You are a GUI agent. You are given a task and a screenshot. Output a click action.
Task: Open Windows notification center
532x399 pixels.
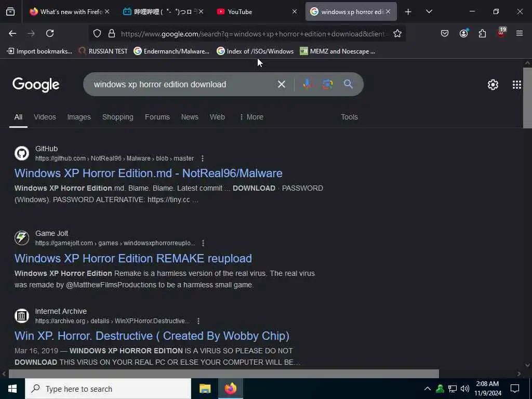515,389
